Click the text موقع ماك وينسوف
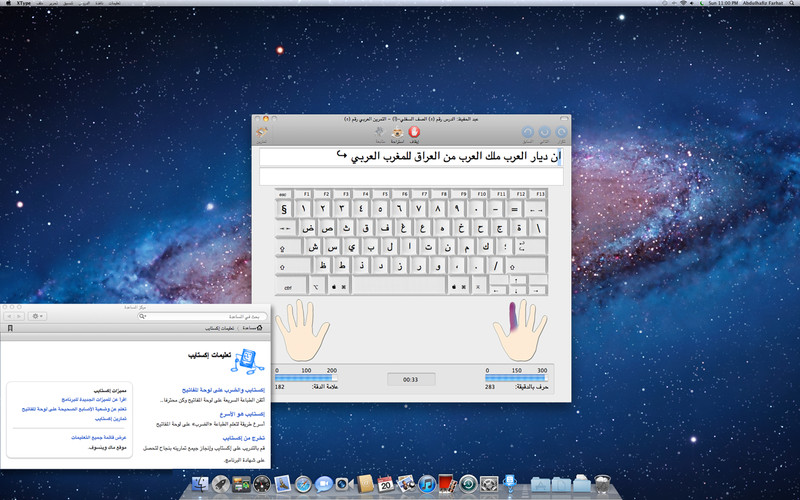Image resolution: width=800 pixels, height=500 pixels. tap(108, 447)
